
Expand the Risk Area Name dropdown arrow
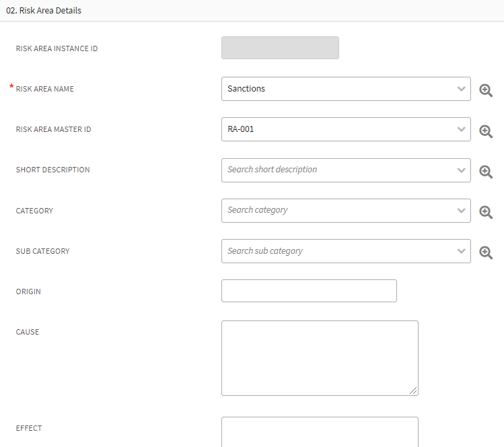point(461,89)
